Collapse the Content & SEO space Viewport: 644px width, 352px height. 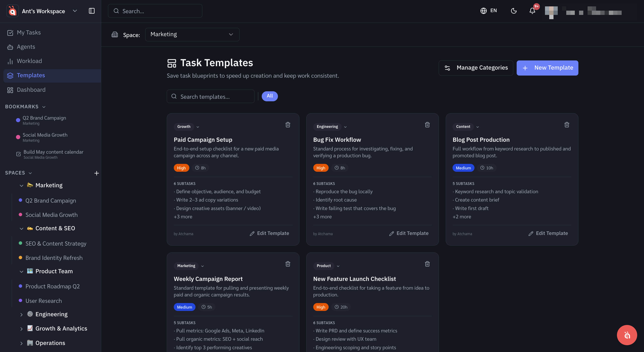[x=22, y=228]
